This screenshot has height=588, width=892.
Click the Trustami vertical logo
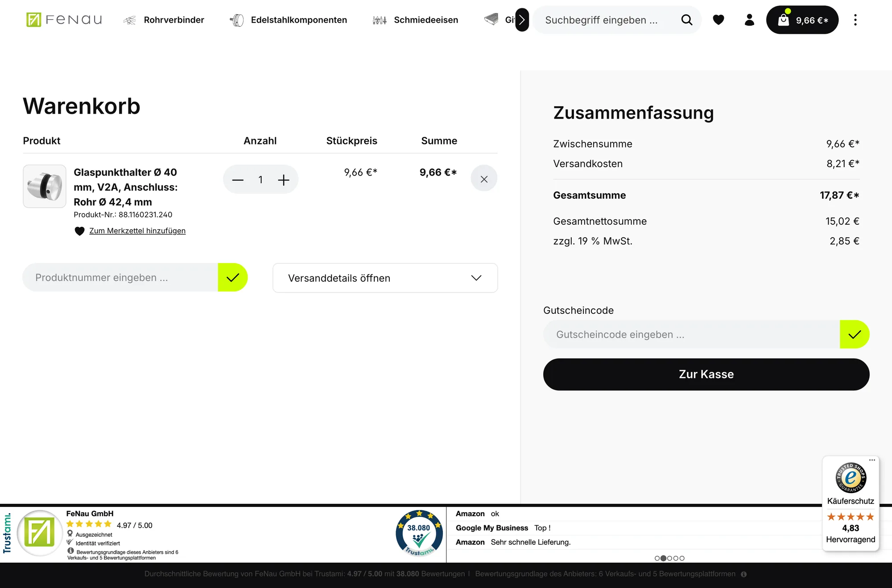[x=7, y=533]
